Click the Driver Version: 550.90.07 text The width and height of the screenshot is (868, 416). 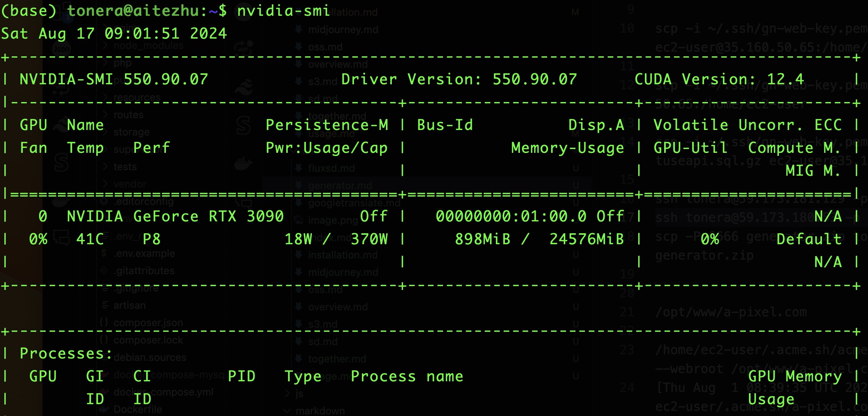pos(459,79)
